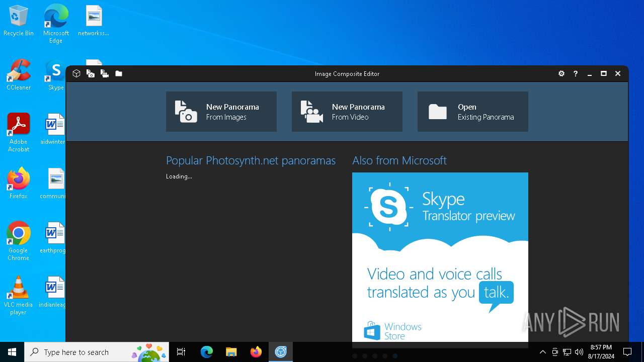
Task: Click the Skype Translator preview advertisement
Action: [440, 257]
